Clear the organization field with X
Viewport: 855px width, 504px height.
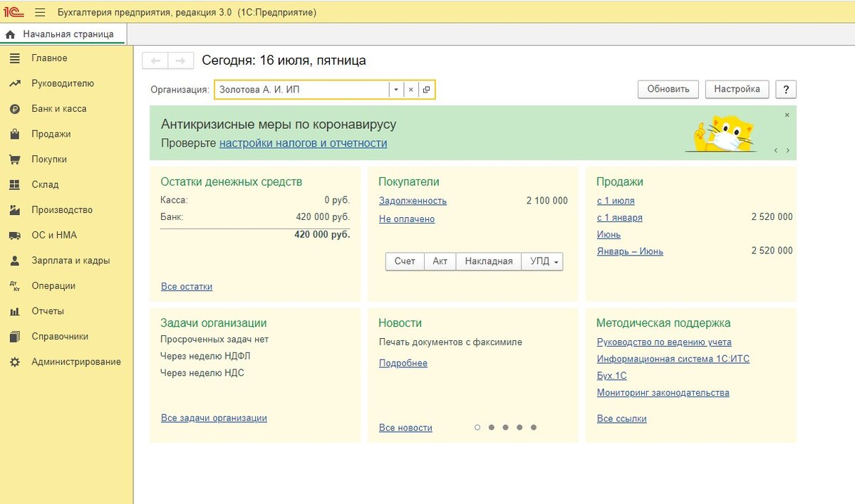(x=410, y=90)
